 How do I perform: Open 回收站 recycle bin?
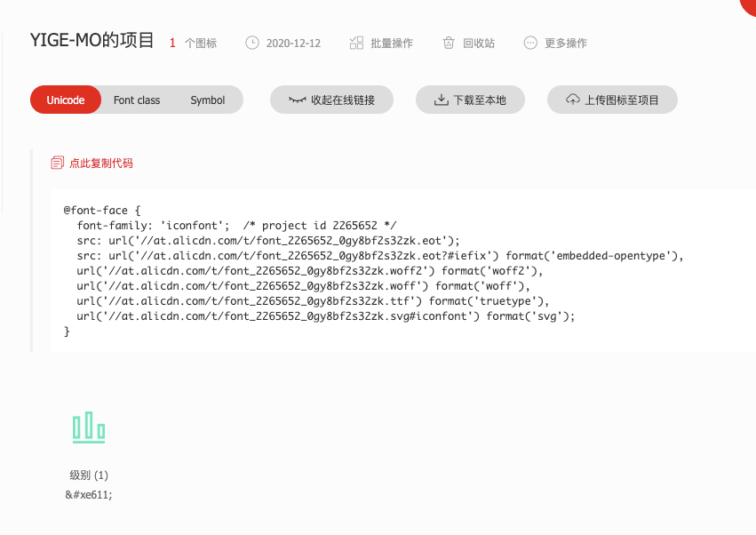479,43
